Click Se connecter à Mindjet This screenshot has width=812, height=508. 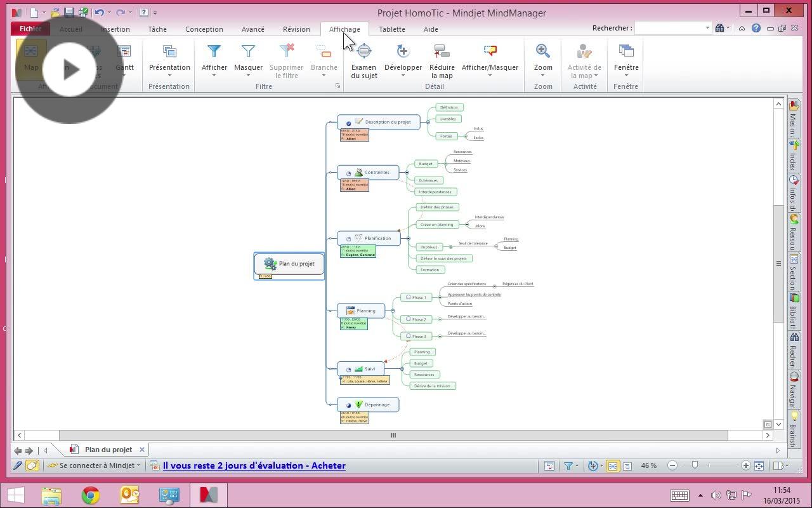(95, 465)
